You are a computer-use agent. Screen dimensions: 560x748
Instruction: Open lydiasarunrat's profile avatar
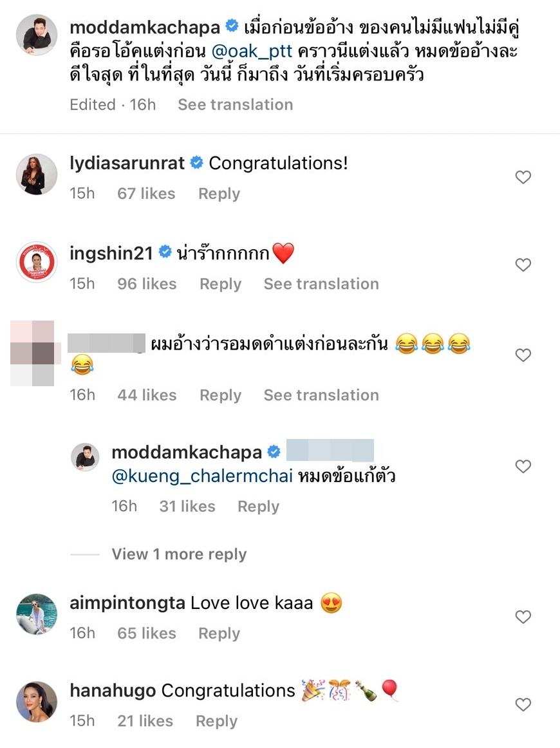coord(36,174)
